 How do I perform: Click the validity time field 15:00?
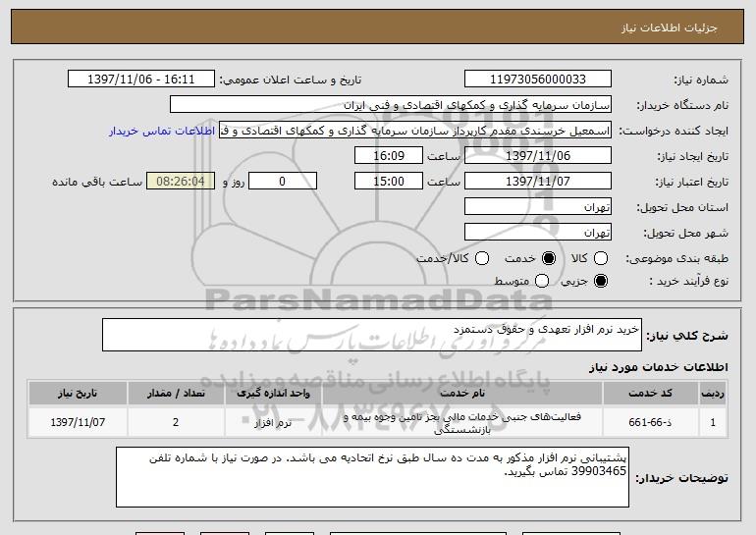(389, 182)
